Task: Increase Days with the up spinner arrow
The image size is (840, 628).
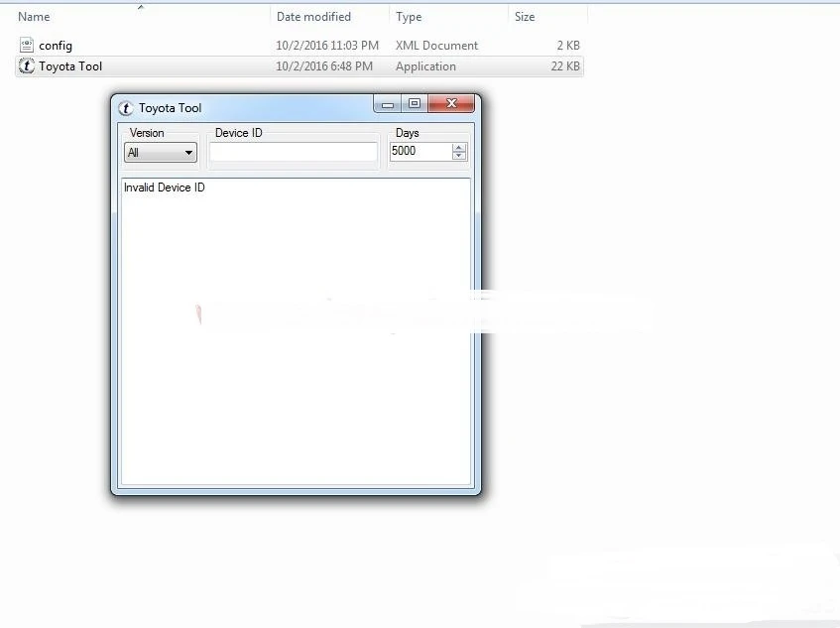Action: tap(458, 148)
